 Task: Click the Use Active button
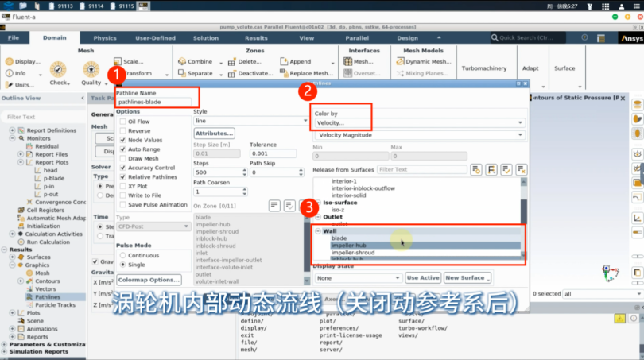pos(423,278)
